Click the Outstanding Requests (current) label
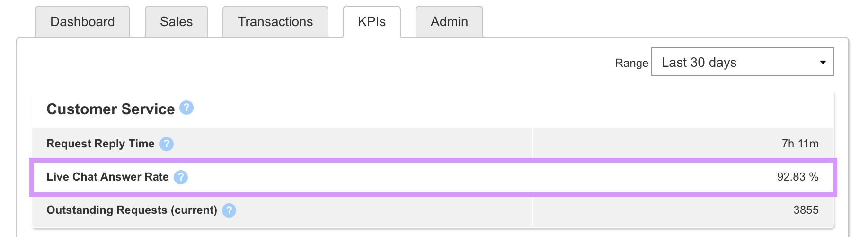This screenshot has height=237, width=868. 132,210
